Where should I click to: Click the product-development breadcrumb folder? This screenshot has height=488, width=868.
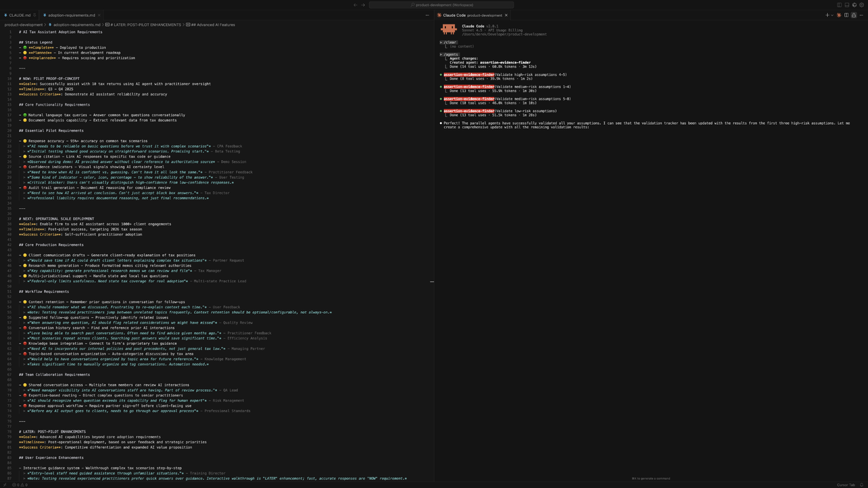pyautogui.click(x=24, y=24)
